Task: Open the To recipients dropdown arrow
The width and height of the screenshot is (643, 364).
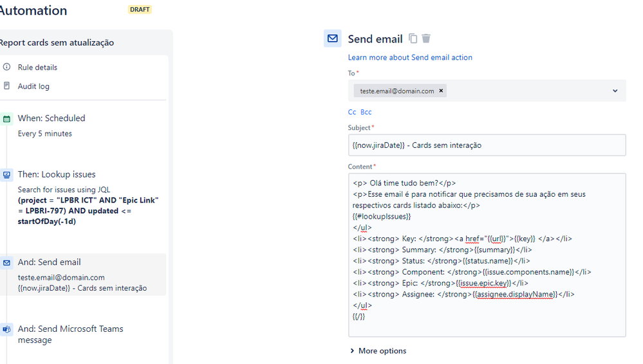Action: pos(615,91)
